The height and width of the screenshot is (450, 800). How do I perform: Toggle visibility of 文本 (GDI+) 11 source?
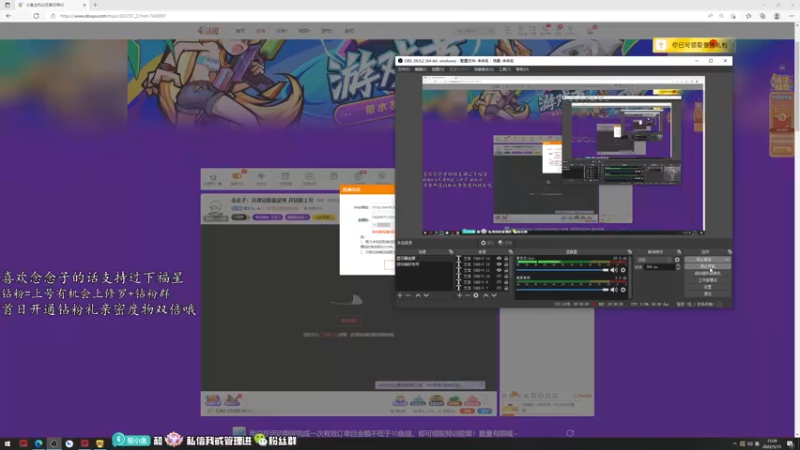[x=499, y=270]
